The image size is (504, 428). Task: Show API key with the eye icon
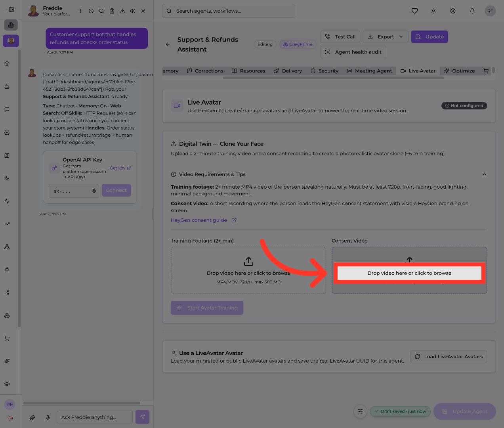click(94, 191)
